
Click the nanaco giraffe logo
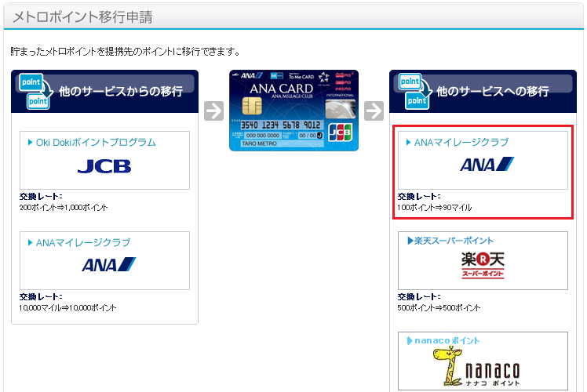(476, 367)
